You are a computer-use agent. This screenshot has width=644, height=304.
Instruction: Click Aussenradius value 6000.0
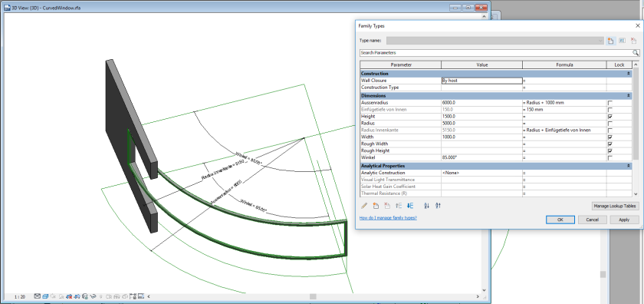point(481,102)
